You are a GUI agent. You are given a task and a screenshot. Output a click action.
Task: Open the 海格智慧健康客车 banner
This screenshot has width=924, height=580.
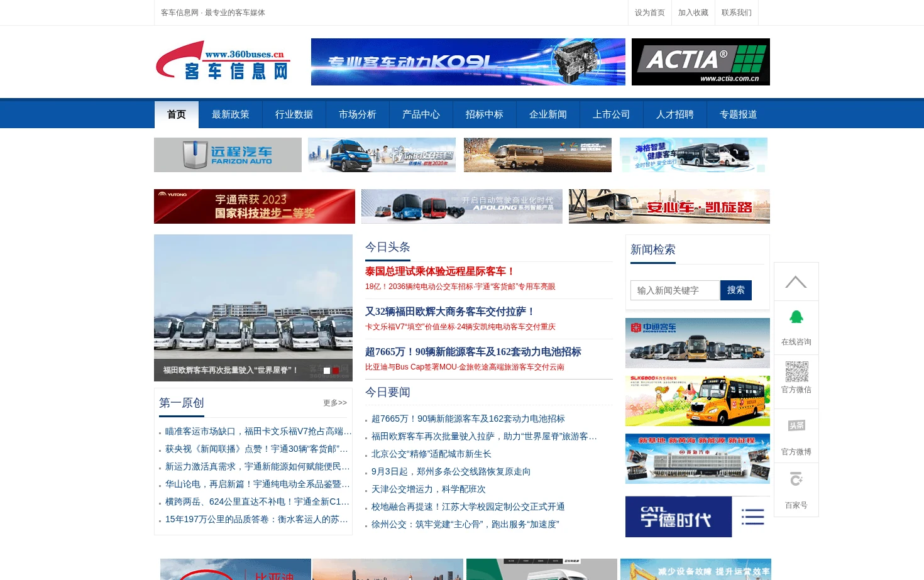point(693,155)
